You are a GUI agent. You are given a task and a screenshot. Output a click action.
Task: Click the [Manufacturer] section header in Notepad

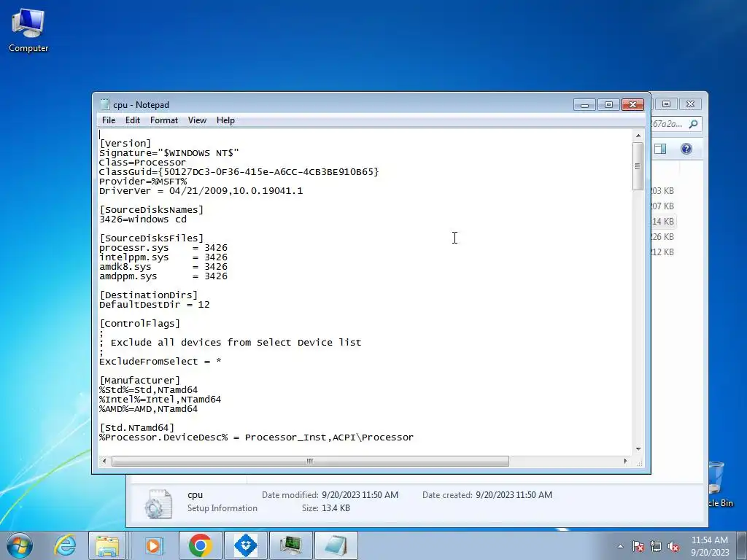(139, 381)
